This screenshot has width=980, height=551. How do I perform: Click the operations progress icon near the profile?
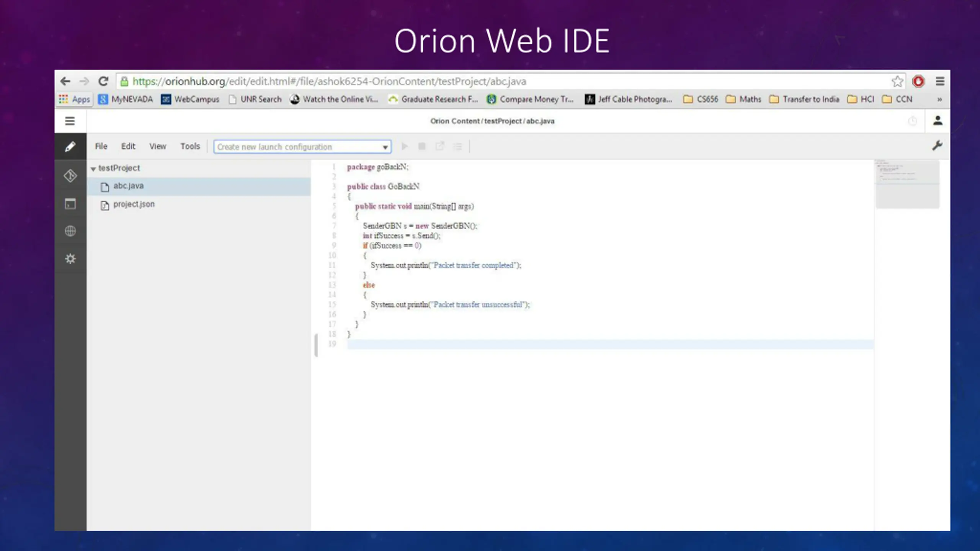(x=913, y=121)
